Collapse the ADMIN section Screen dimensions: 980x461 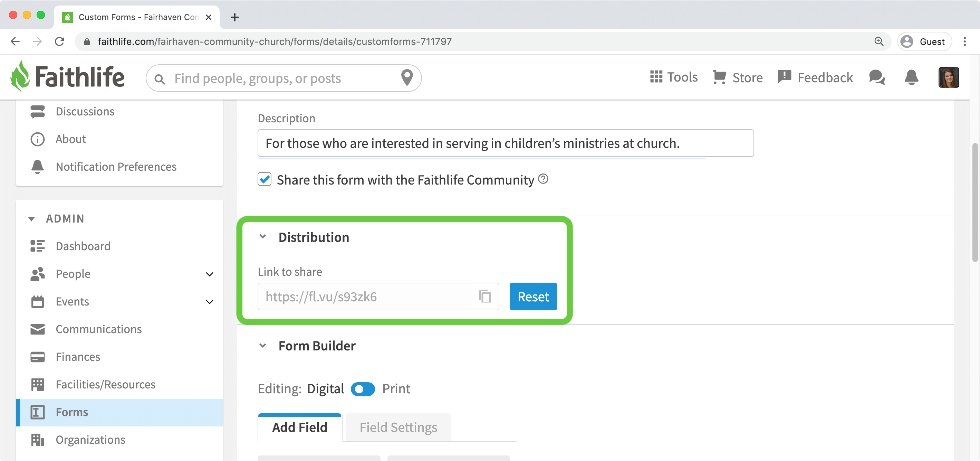coord(31,219)
